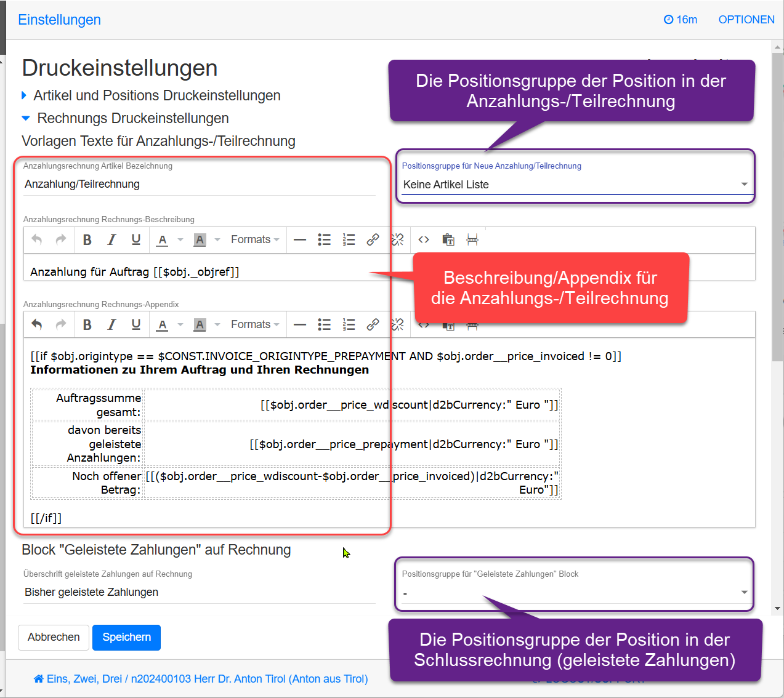784x698 pixels.
Task: Toggle underline in the Appendix editor toolbar
Action: point(136,324)
